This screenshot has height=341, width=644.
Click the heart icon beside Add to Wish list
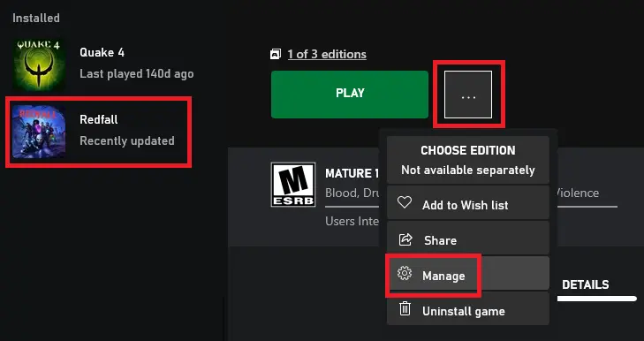coord(405,202)
